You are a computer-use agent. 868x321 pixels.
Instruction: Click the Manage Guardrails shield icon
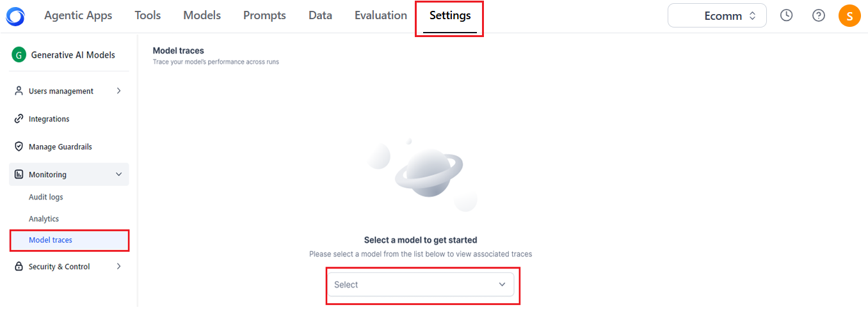(19, 146)
